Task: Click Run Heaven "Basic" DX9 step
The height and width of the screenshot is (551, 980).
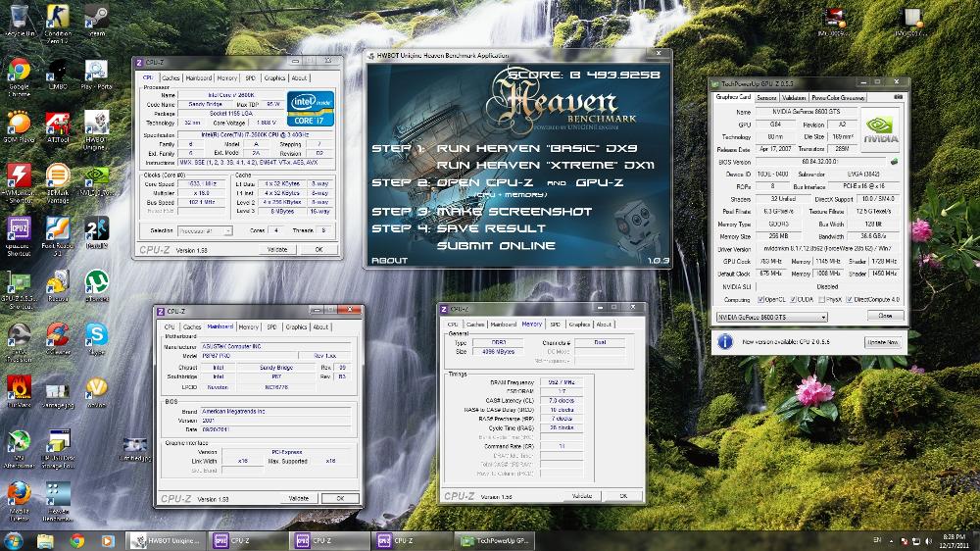Action: click(x=536, y=149)
